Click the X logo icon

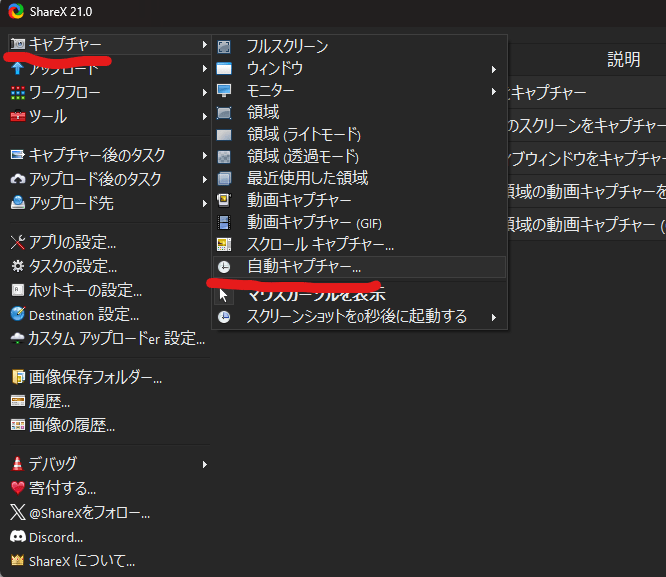[17, 512]
